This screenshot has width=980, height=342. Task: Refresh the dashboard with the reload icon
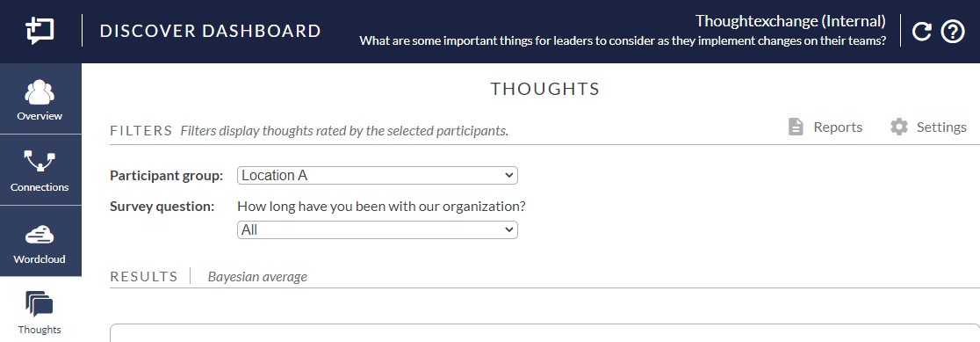[921, 32]
